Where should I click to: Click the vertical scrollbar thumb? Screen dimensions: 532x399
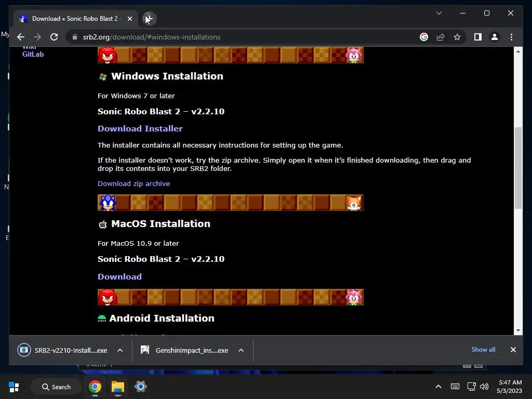point(518,168)
